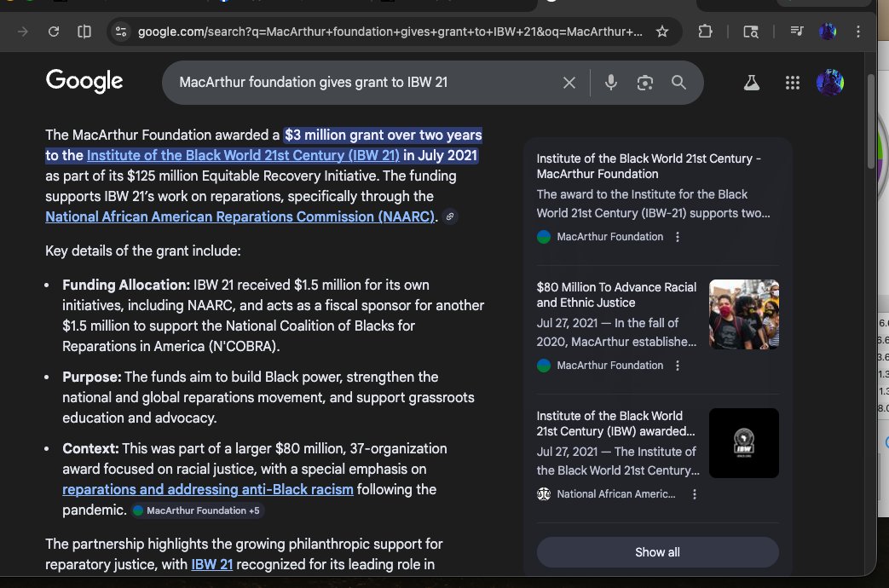Open options for National African American source
Viewport: 889px width, 588px height.
click(695, 494)
